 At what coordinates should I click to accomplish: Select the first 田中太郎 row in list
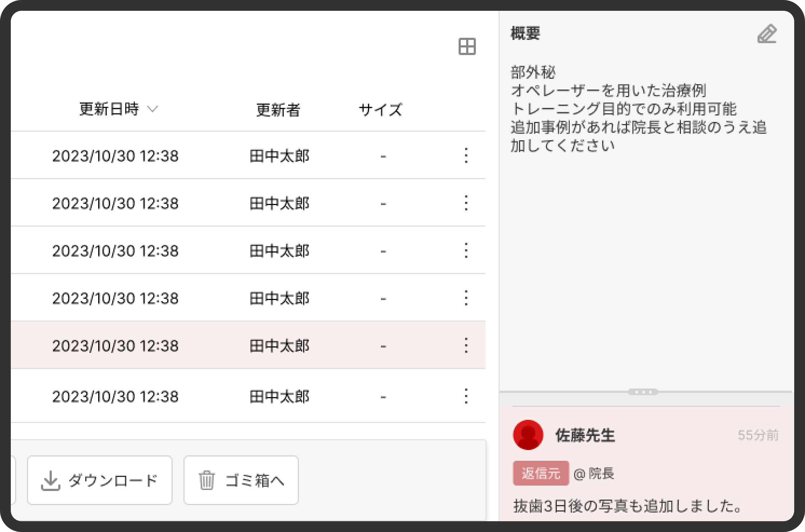pos(279,156)
